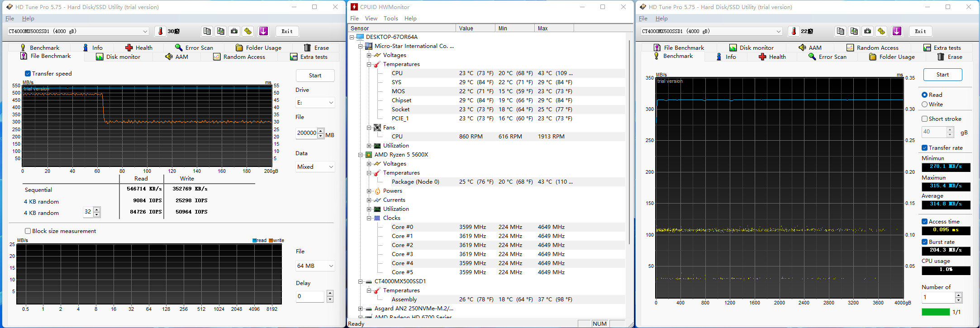The width and height of the screenshot is (980, 328).
Task: Click the camera screenshot icon in left HD Tune window
Action: tap(234, 31)
